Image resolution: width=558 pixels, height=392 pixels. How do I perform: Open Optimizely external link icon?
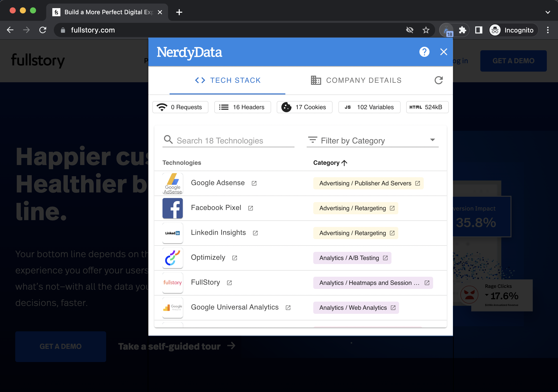(235, 258)
